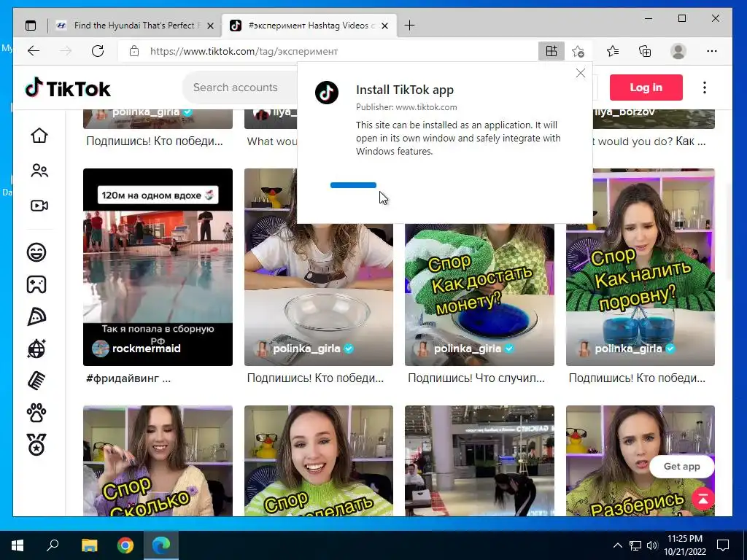Screen dimensions: 747x560
Task: Open Edge Settings and more ellipsis
Action: point(712,51)
